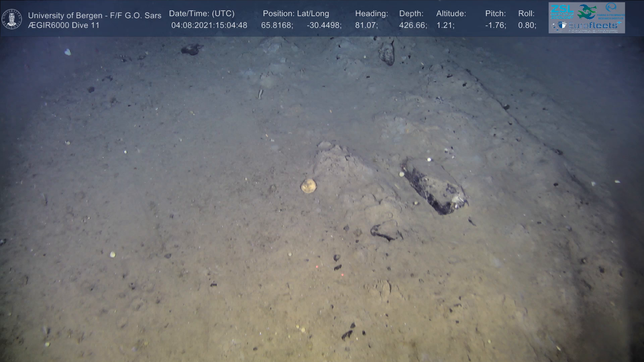This screenshot has height=362, width=644.
Task: Click the ZSL Institute of Zoology logo
Action: pos(562,12)
